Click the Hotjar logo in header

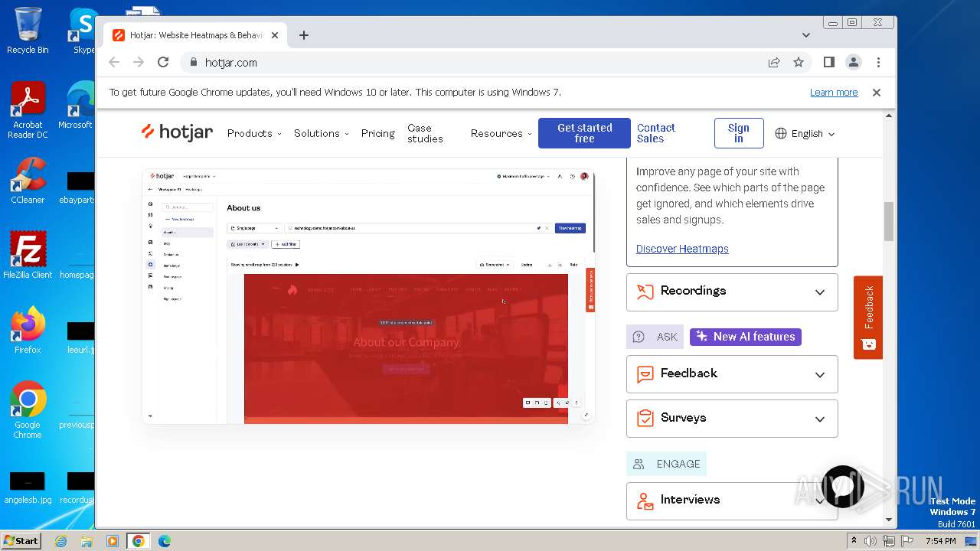pyautogui.click(x=177, y=132)
